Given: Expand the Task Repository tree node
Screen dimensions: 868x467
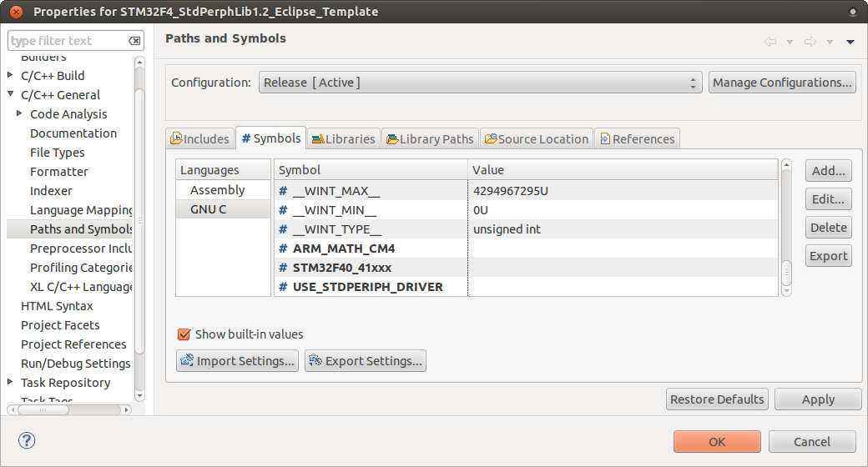Looking at the screenshot, I should 10,382.
